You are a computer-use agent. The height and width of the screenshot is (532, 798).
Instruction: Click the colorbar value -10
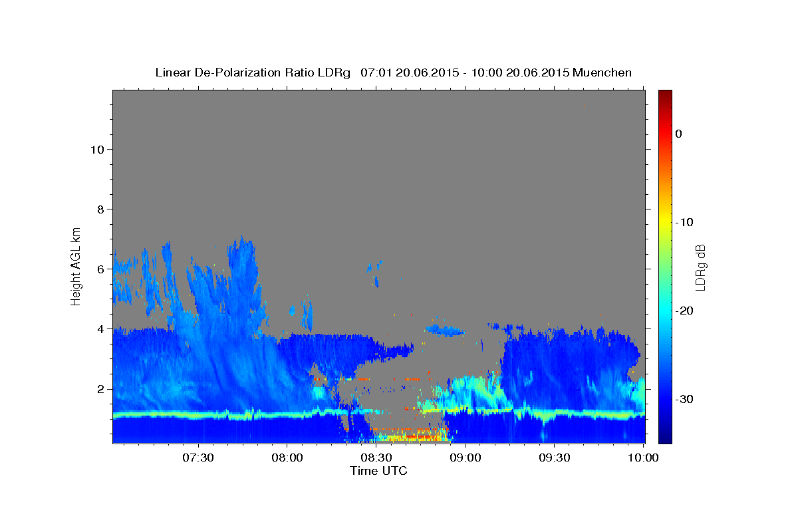point(684,222)
